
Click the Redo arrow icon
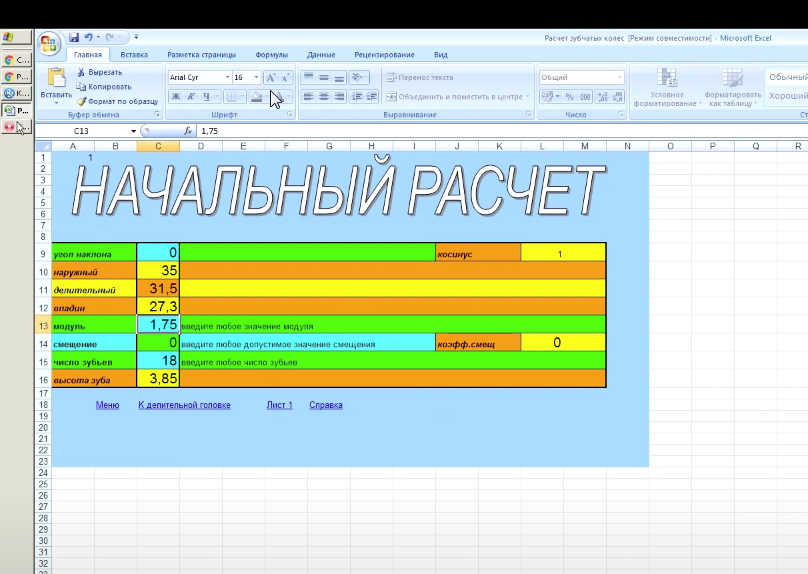coord(109,37)
